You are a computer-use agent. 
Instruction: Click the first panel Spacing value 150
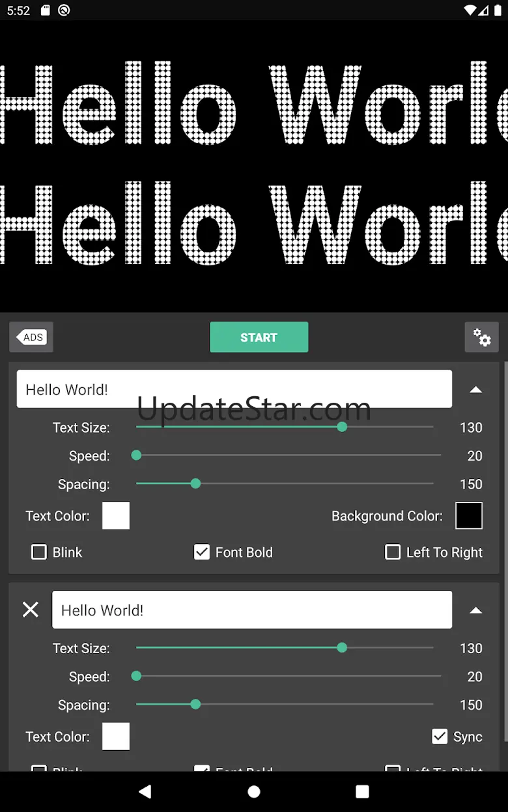(x=471, y=484)
